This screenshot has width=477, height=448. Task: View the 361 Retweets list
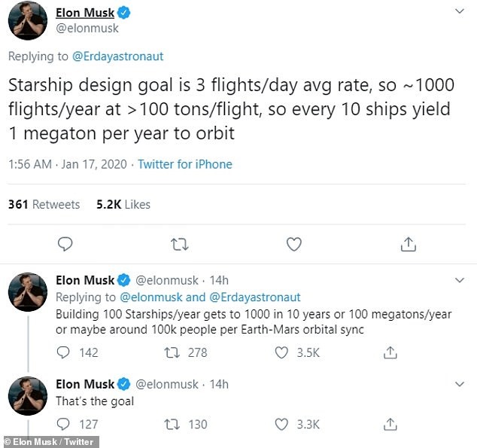tap(44, 204)
